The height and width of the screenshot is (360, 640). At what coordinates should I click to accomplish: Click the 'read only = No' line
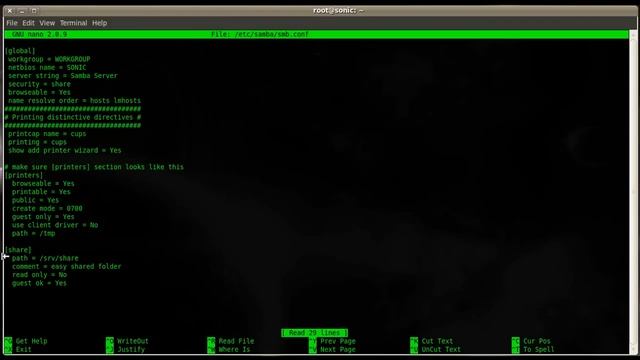coord(39,275)
